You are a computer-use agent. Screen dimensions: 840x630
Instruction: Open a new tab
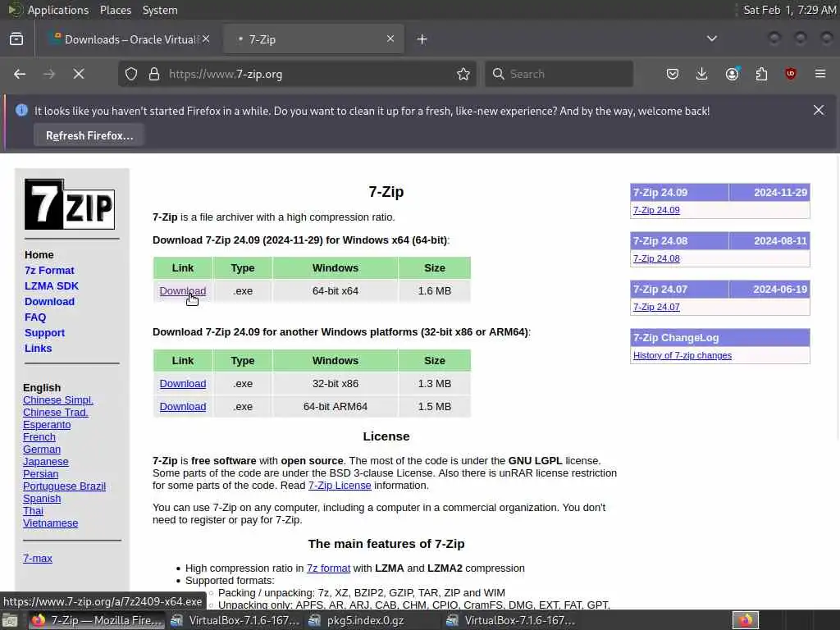coord(422,39)
